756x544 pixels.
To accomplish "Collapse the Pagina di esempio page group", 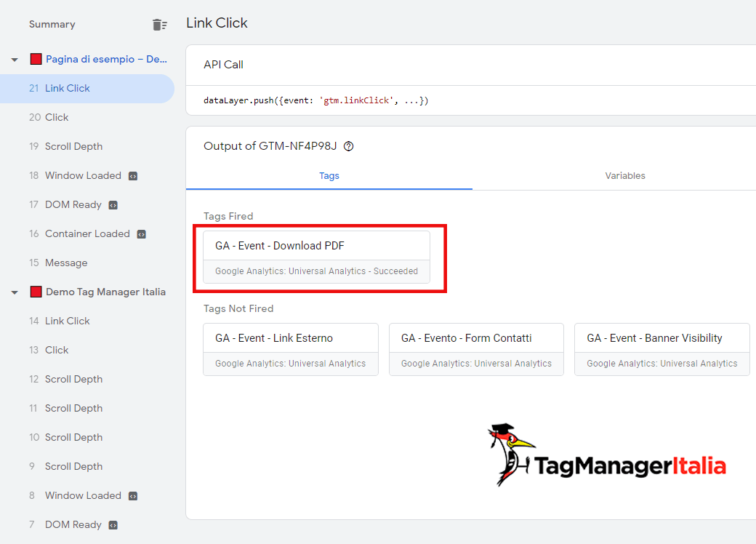I will [15, 60].
